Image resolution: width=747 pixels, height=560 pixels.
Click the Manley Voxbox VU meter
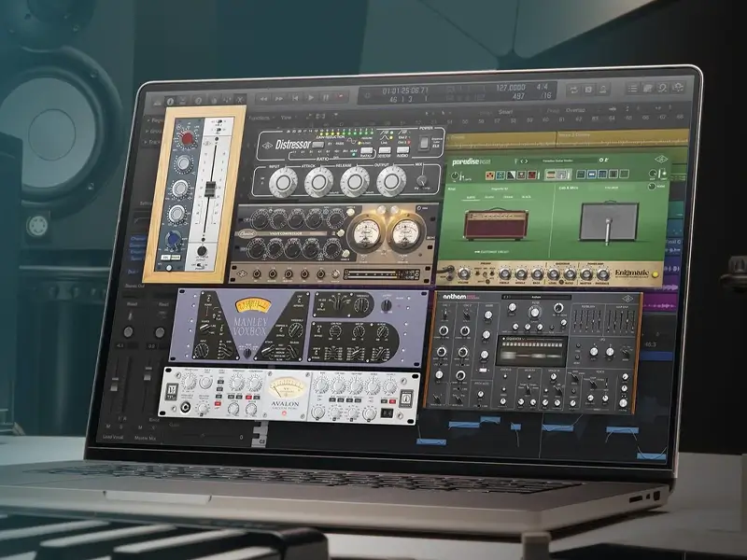tap(252, 305)
